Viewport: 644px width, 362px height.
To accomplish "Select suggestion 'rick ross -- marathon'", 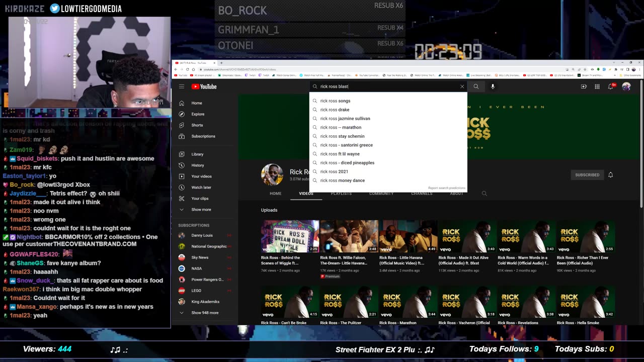I will (388, 127).
